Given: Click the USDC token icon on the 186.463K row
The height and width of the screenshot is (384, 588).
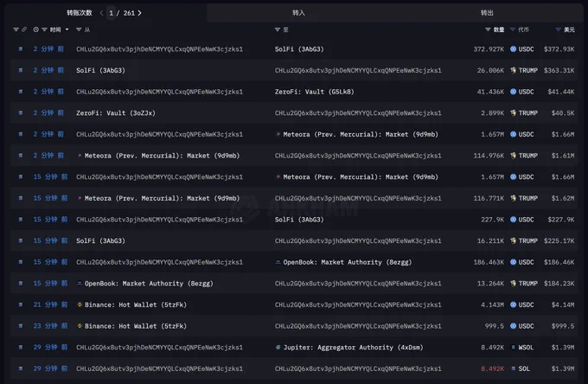Looking at the screenshot, I should tap(514, 262).
